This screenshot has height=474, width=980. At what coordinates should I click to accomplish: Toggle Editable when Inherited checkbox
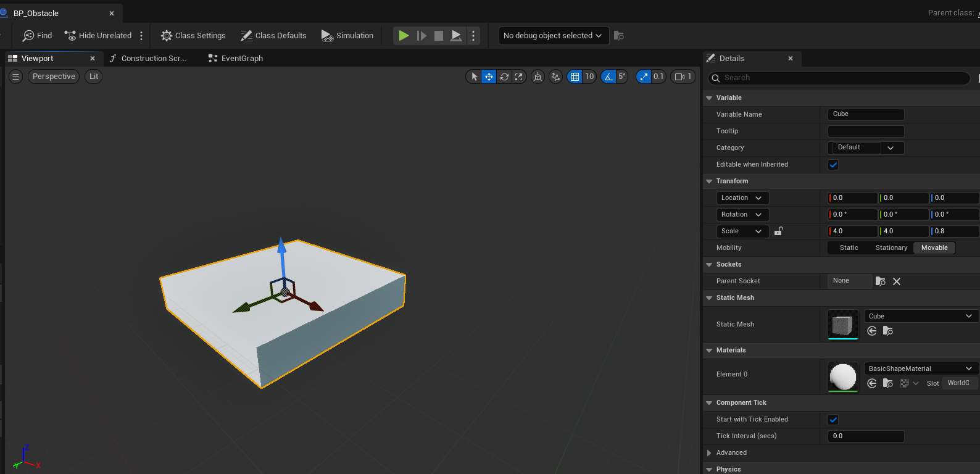(833, 165)
